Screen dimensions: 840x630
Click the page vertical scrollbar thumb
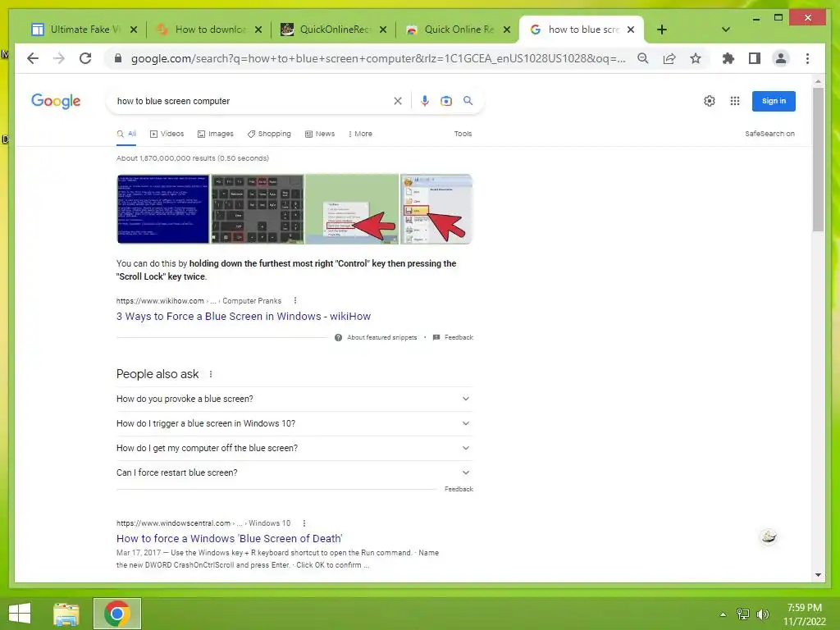click(818, 158)
